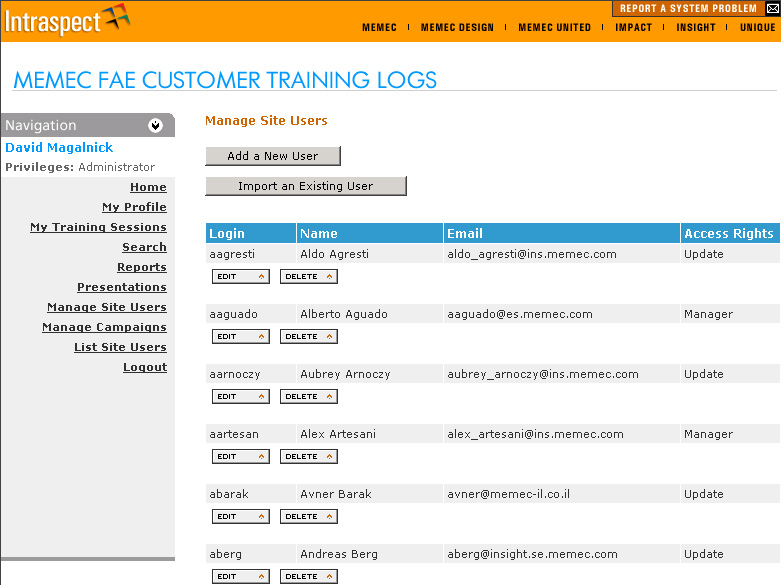This screenshot has width=781, height=585.
Task: Open the Report a System Problem envelope icon
Action: click(773, 8)
